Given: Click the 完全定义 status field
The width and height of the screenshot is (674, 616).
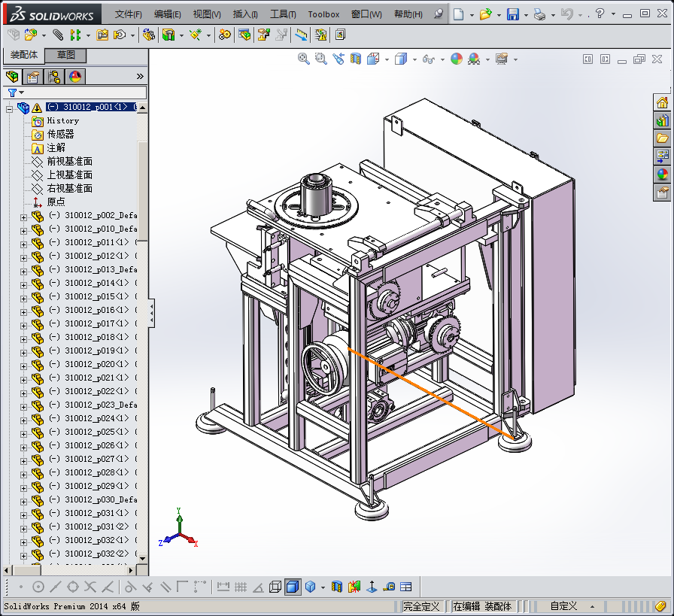Looking at the screenshot, I should tap(420, 606).
